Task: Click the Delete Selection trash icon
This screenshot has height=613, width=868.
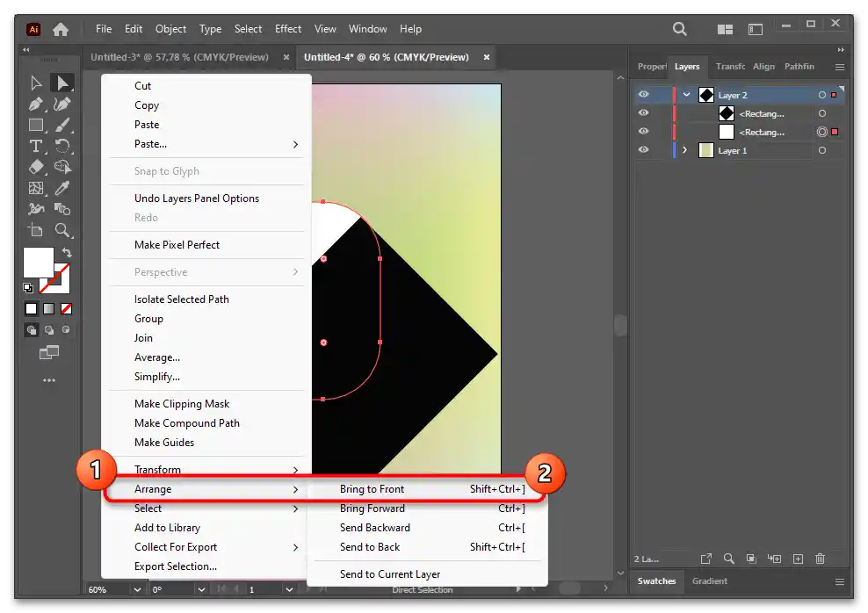Action: [820, 559]
